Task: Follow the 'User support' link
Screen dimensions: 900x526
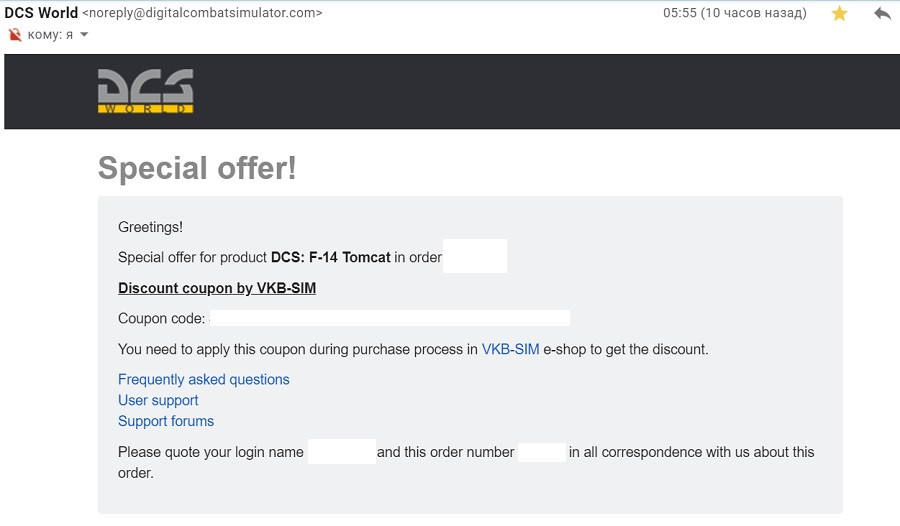Action: click(x=158, y=400)
